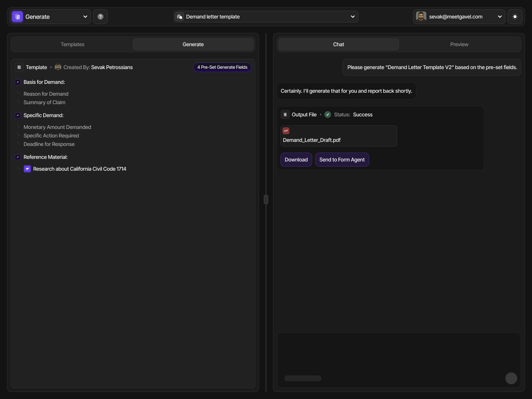Uncheck the Reference Material checkbox
Image resolution: width=532 pixels, height=399 pixels.
coord(17,157)
